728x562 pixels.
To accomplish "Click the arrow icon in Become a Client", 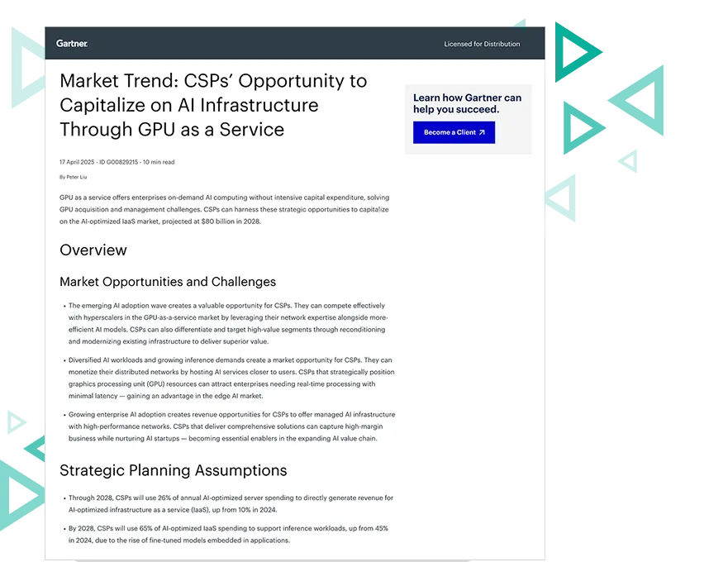I will 482,132.
